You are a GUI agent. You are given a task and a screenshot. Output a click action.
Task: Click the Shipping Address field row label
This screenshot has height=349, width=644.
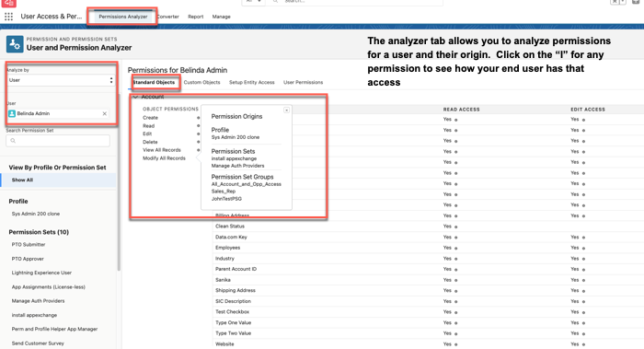pos(236,291)
